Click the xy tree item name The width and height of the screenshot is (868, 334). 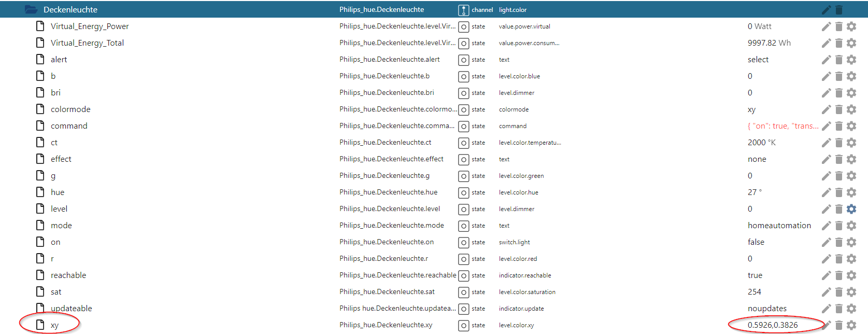(x=54, y=325)
